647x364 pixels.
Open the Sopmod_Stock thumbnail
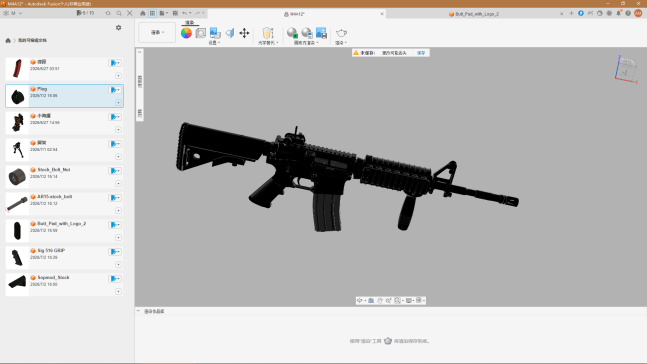(x=17, y=285)
